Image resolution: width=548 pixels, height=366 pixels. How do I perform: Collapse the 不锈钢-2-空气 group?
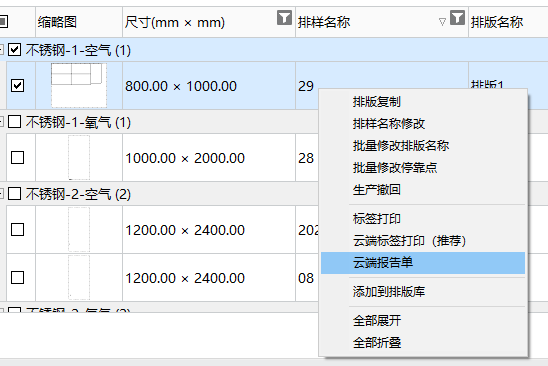1,193
